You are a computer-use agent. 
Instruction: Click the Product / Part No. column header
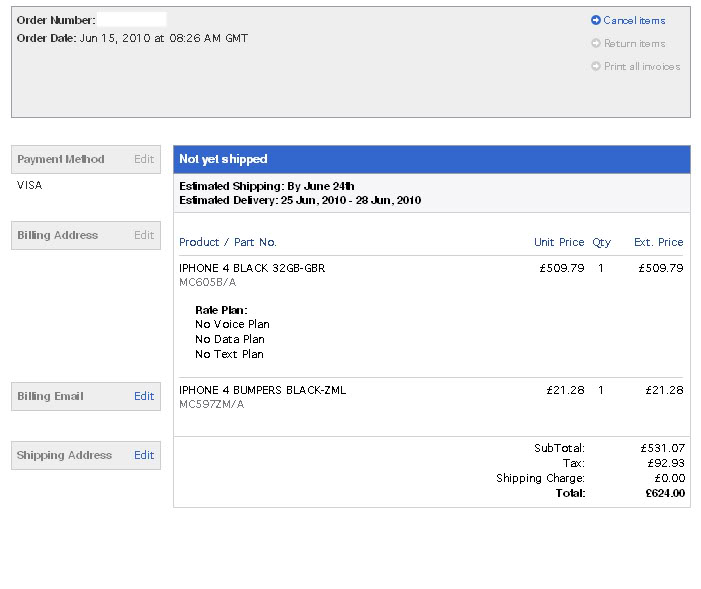228,242
